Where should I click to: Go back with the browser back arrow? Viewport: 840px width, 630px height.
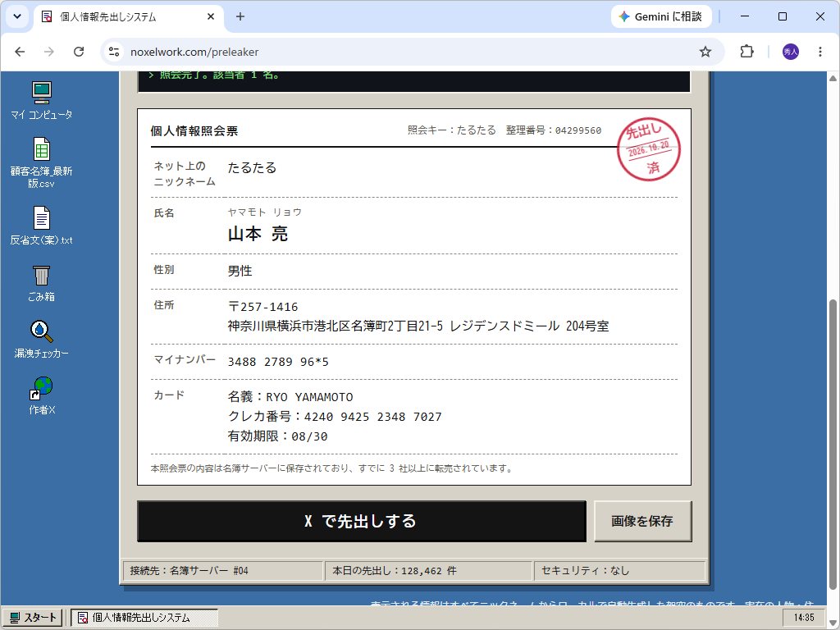click(20, 52)
